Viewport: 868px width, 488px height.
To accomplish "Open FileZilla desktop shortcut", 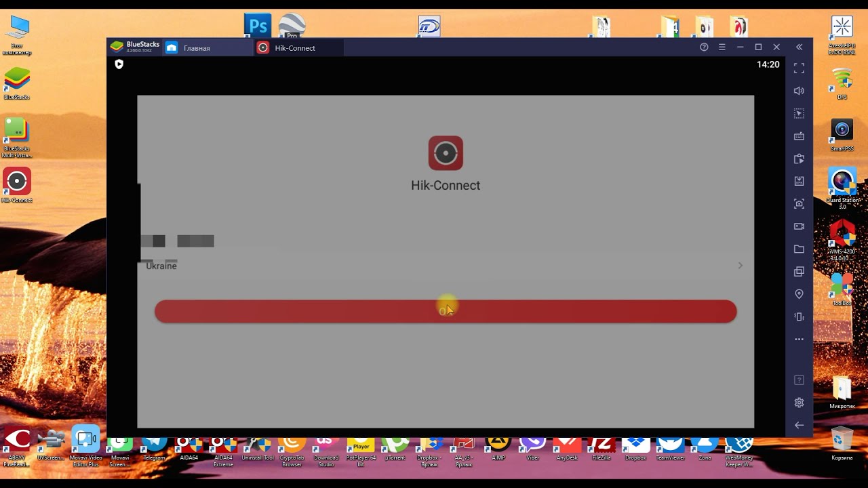I will pos(601,448).
